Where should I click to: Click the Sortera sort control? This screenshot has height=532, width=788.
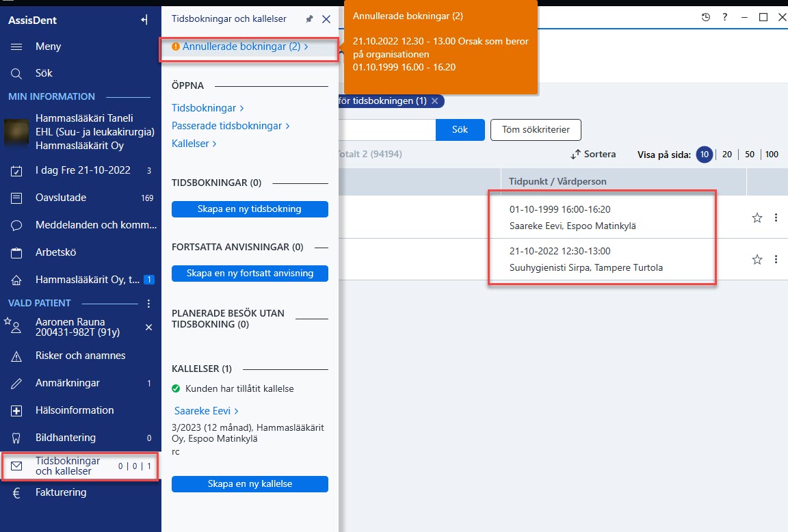click(x=593, y=155)
